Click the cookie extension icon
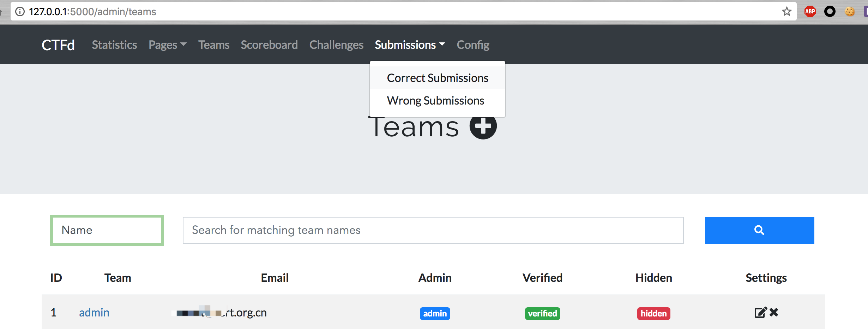868x332 pixels. point(850,12)
